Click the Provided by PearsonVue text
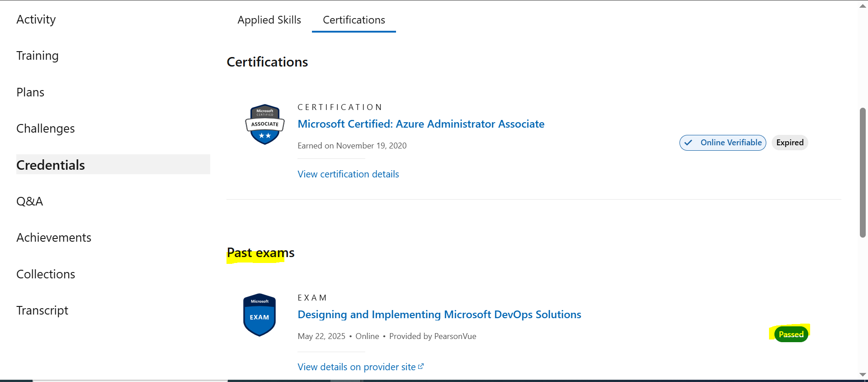The height and width of the screenshot is (382, 868). [x=433, y=336]
